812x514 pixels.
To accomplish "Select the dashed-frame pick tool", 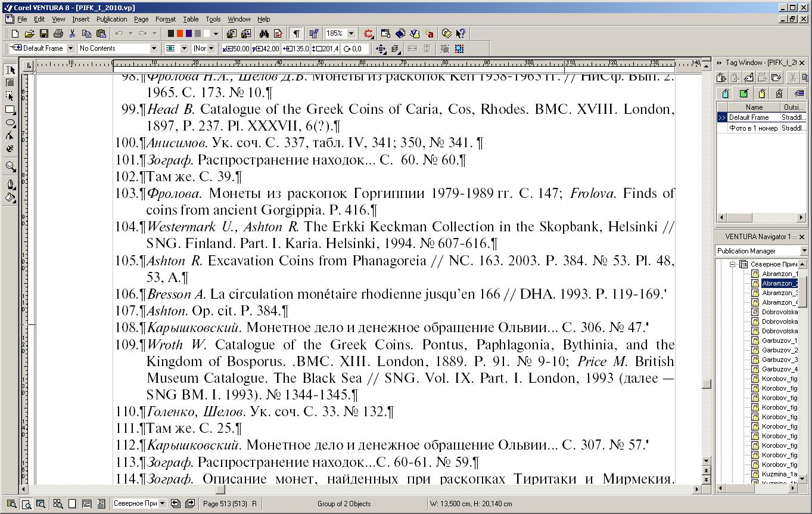I will click(x=10, y=96).
